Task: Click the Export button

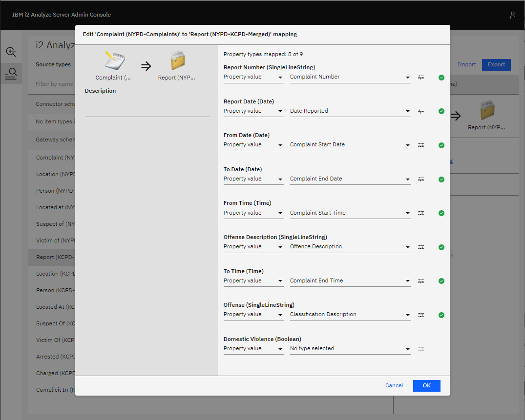Action: point(496,64)
